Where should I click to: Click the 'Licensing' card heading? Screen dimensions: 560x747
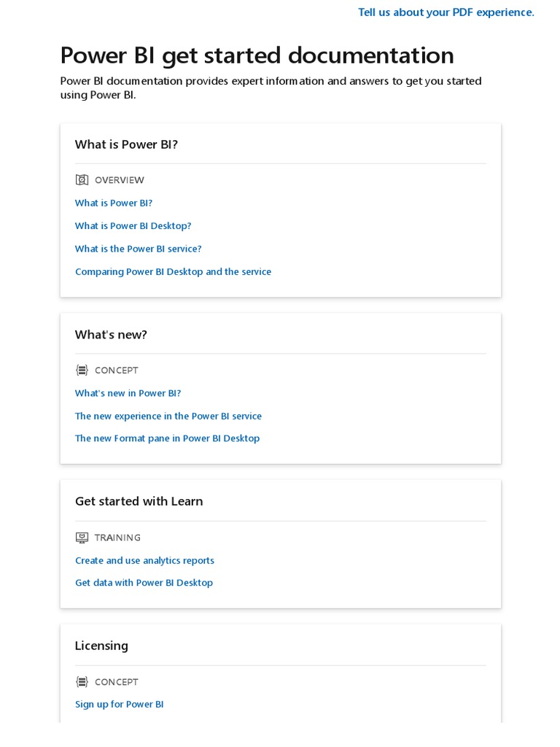coord(101,646)
